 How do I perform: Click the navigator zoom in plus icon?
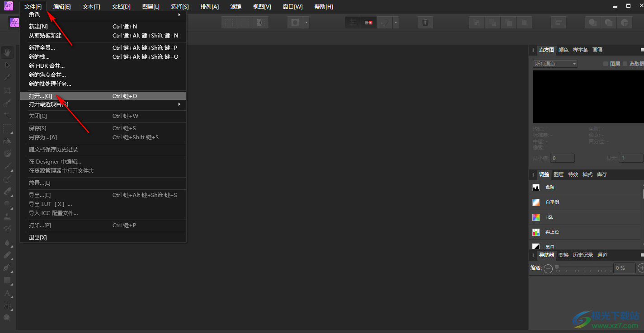pos(641,268)
